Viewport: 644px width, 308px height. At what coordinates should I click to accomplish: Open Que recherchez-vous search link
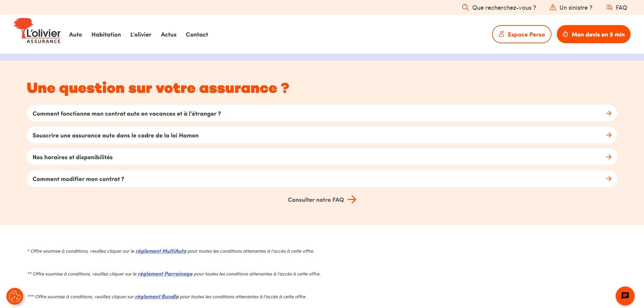click(499, 7)
